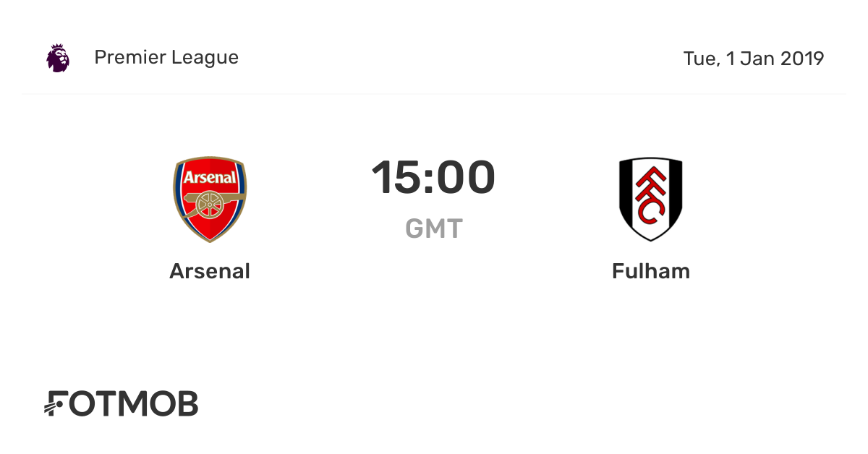
Task: Click the Fulham club crest
Action: (x=651, y=200)
